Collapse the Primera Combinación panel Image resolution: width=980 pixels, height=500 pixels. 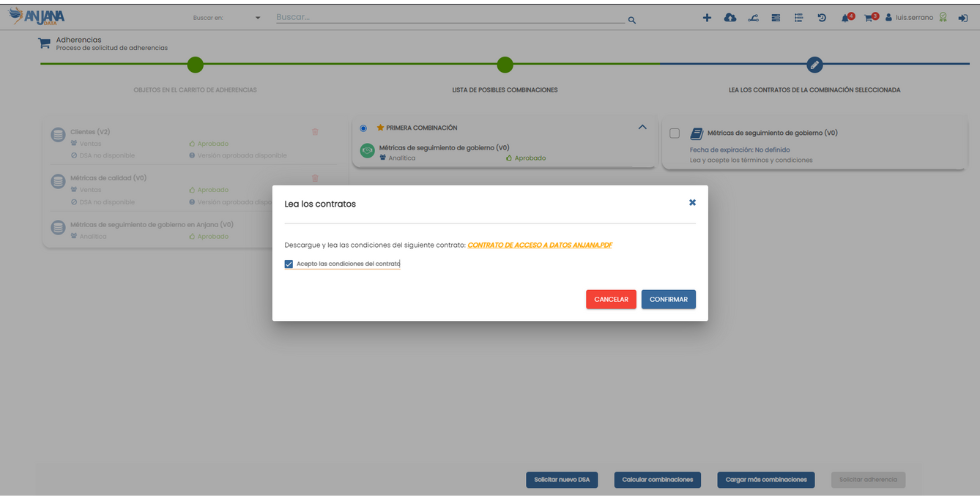tap(642, 127)
